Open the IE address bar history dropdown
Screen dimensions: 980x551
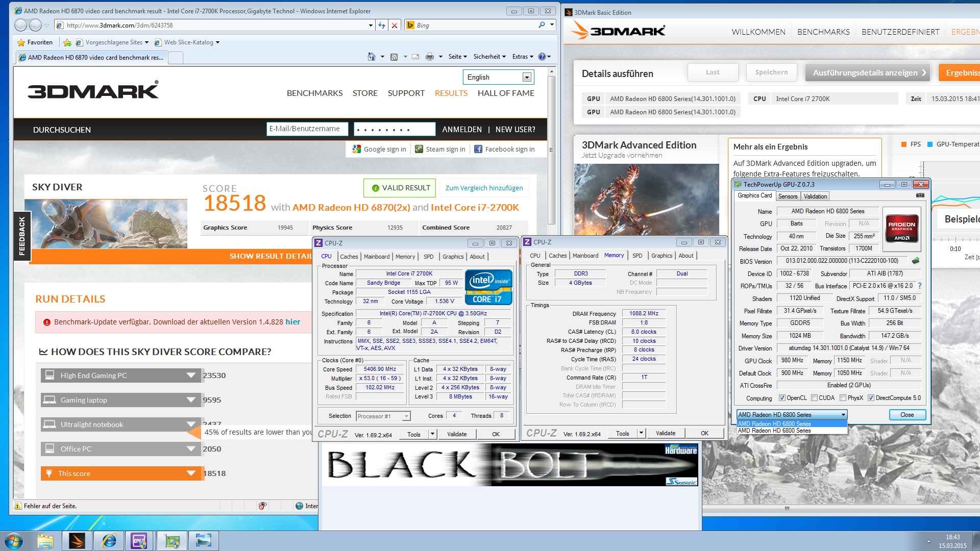tap(371, 25)
